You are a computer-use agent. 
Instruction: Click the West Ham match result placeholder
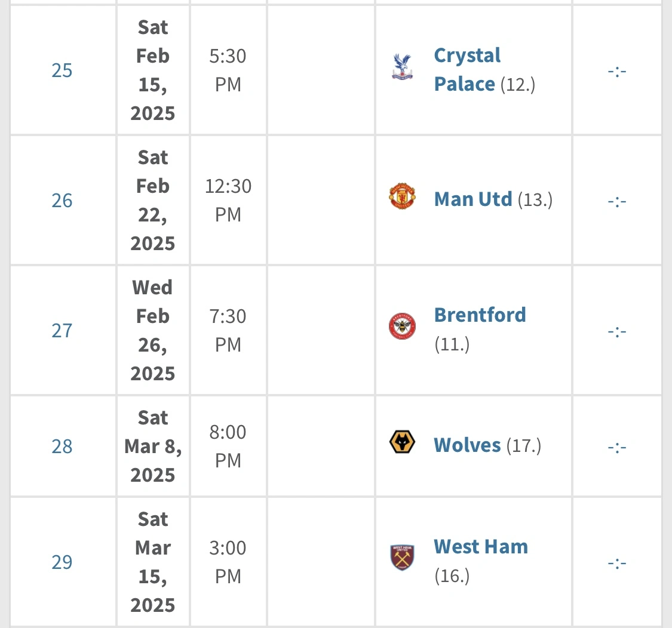617,563
